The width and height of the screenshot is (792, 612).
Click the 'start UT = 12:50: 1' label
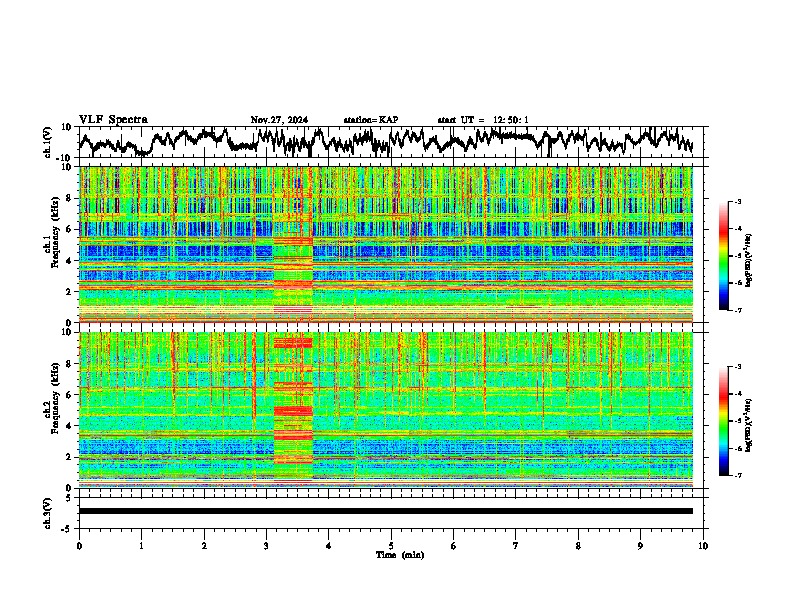click(483, 120)
